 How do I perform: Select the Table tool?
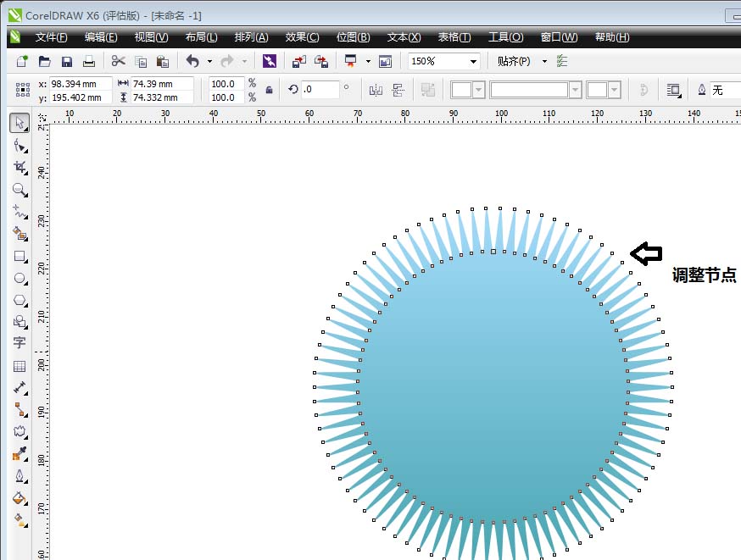[x=19, y=366]
